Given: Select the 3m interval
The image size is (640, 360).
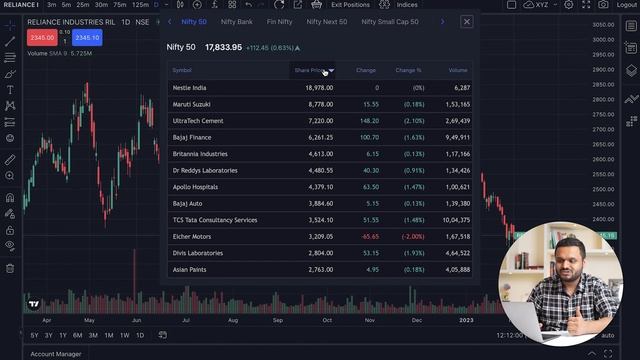Looking at the screenshot, I should click(51, 5).
